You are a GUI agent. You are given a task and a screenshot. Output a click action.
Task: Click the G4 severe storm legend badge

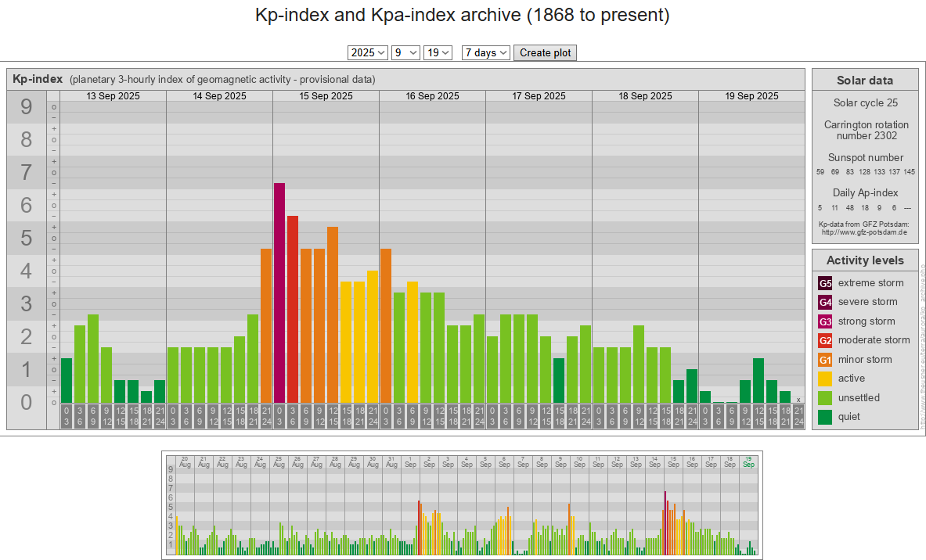tap(825, 302)
